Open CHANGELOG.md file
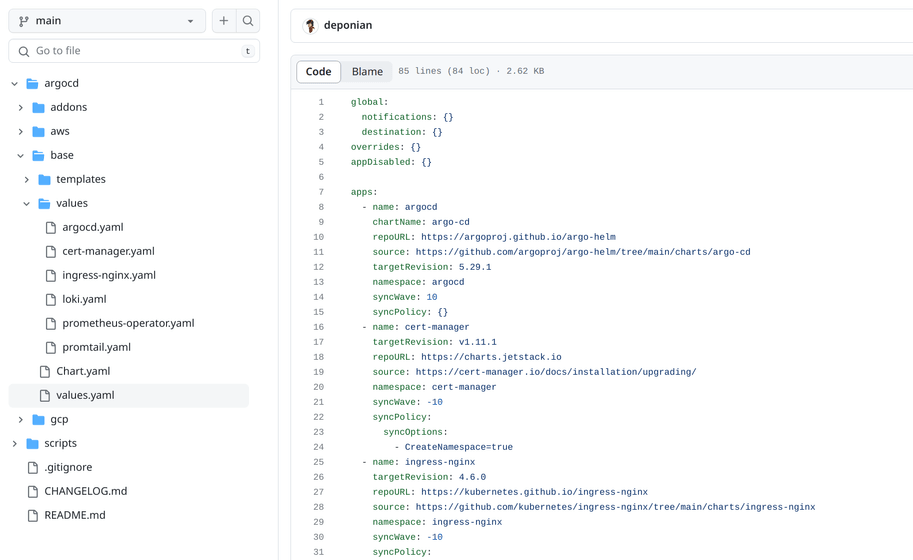The width and height of the screenshot is (913, 560). pyautogui.click(x=86, y=491)
